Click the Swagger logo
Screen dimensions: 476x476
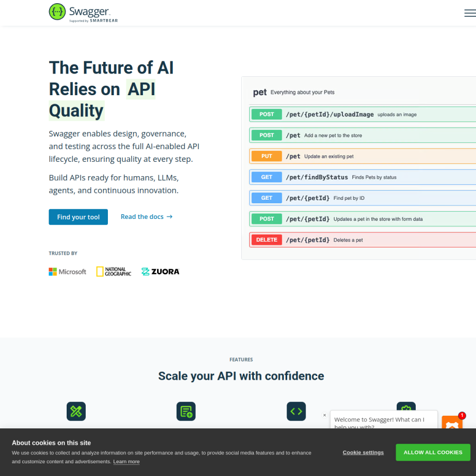[83, 13]
